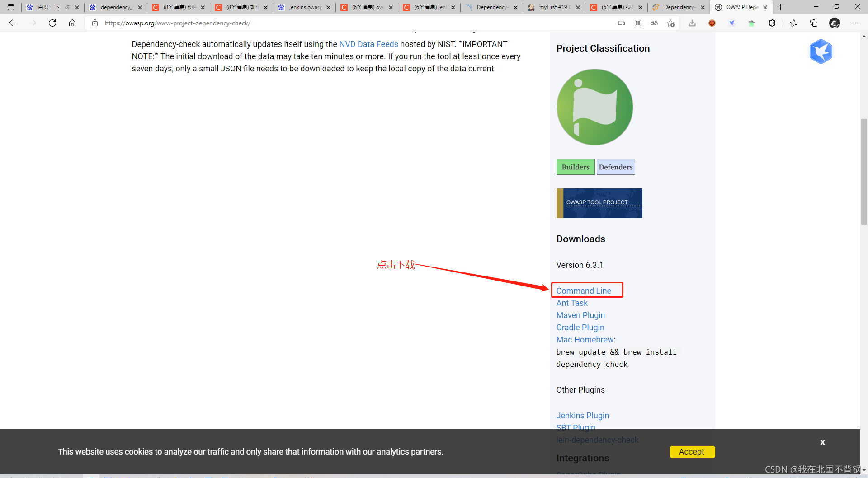Open the 'Command Line' download link

click(584, 291)
